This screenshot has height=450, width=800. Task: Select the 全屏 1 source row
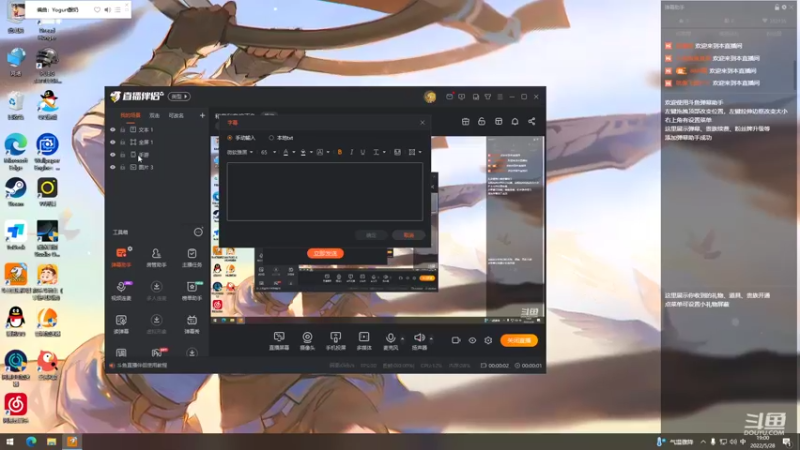(x=157, y=142)
